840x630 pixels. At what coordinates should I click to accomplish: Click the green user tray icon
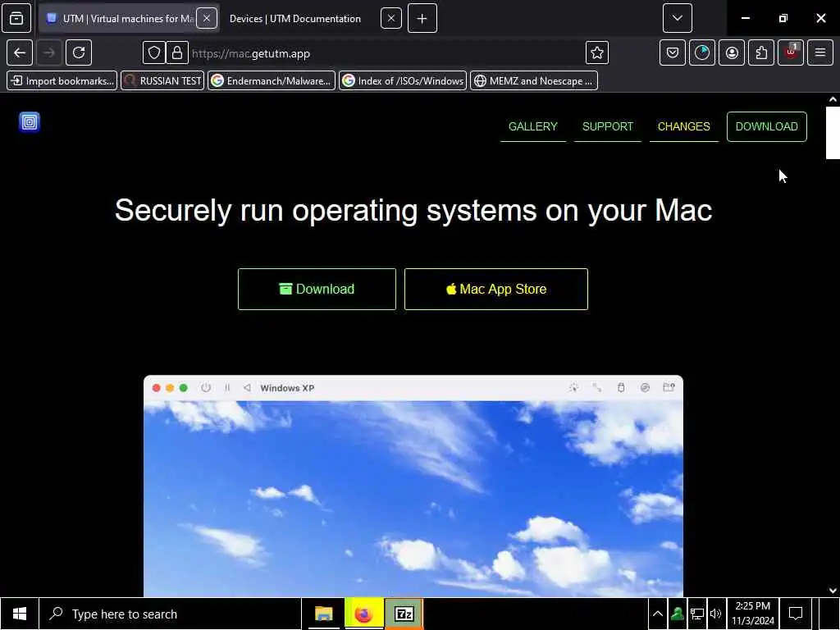click(x=677, y=614)
